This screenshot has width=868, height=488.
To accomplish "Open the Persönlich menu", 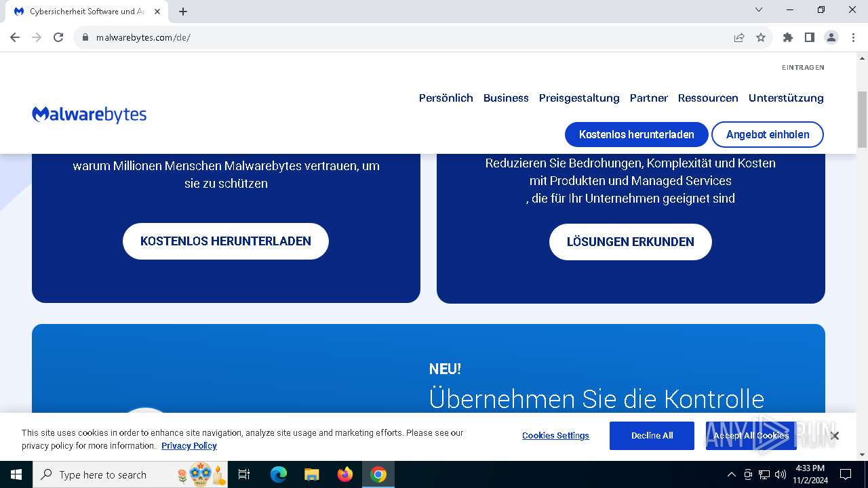I will pos(446,98).
